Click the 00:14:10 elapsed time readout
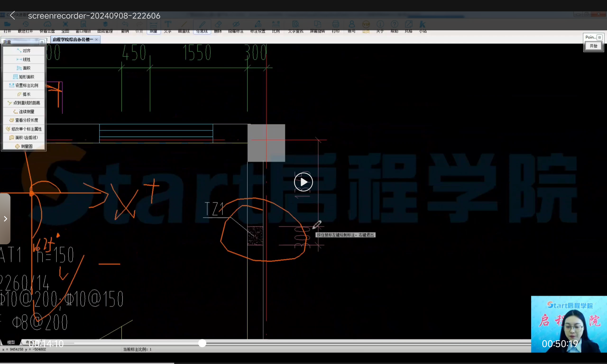Image resolution: width=607 pixels, height=364 pixels. pos(46,344)
